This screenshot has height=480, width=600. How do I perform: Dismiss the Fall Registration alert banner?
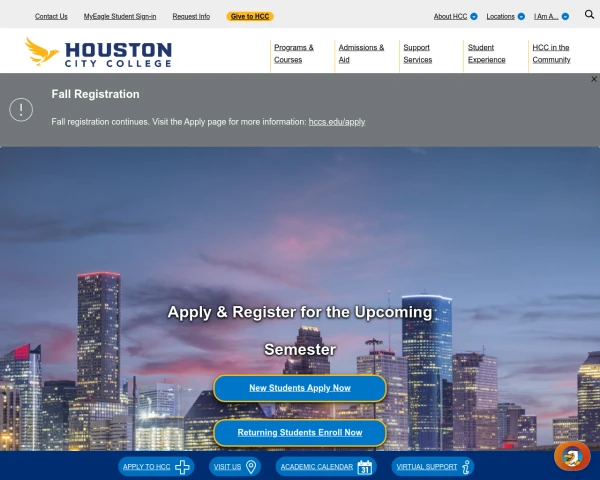pos(593,79)
